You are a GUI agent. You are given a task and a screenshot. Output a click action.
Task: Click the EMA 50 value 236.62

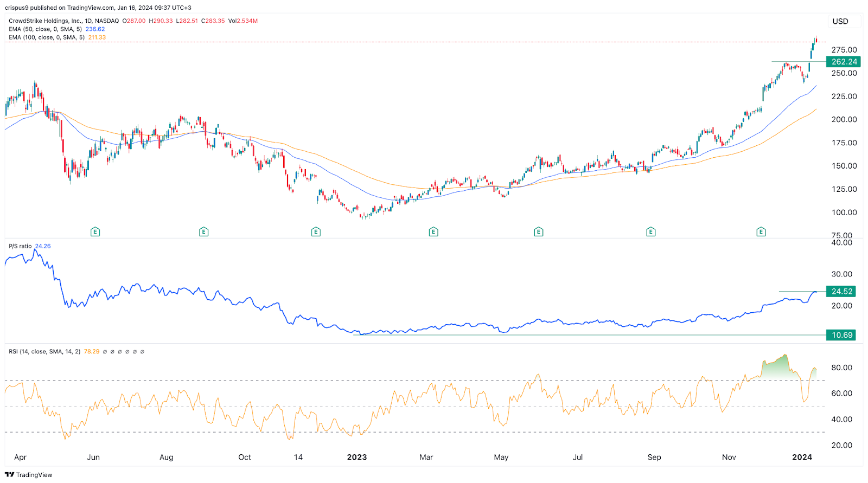pos(95,29)
